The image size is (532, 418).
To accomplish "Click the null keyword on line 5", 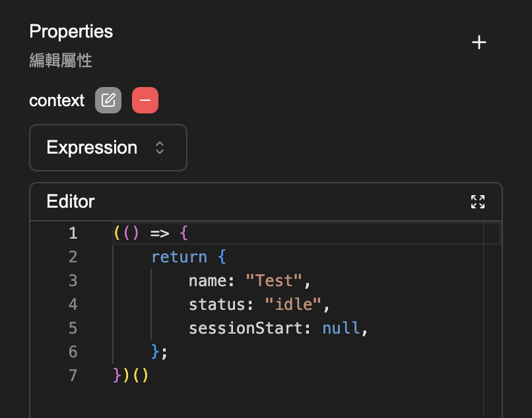I will (x=341, y=328).
